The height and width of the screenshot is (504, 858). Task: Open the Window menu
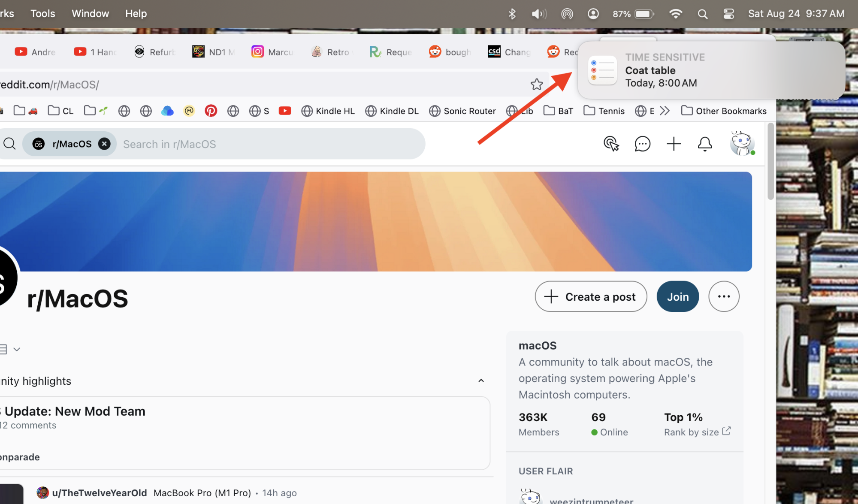point(90,14)
